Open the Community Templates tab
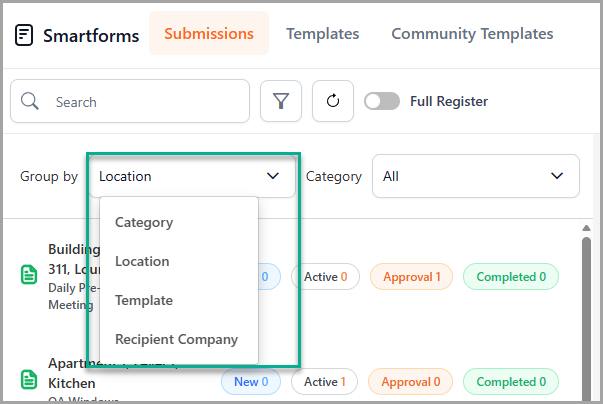 tap(472, 34)
